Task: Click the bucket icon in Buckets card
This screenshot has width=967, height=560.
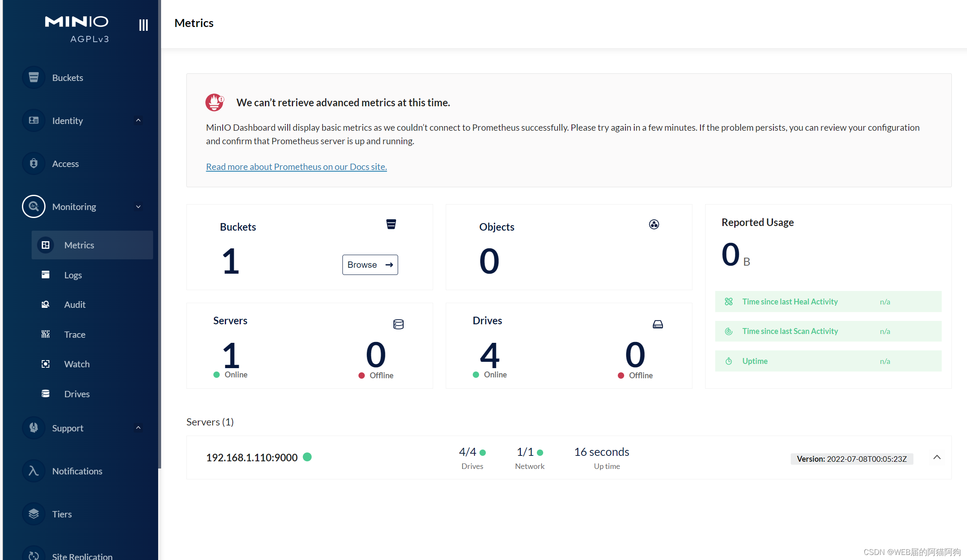Action: coord(391,224)
